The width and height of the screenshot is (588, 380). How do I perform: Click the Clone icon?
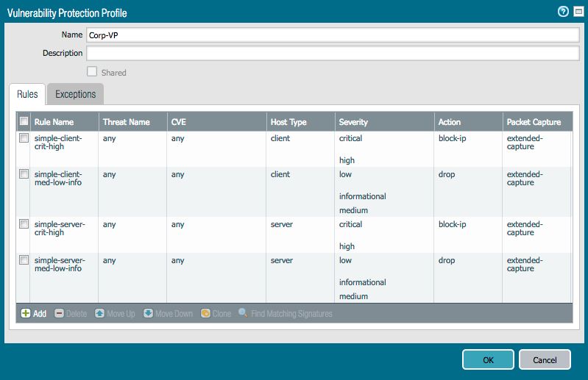pyautogui.click(x=205, y=313)
